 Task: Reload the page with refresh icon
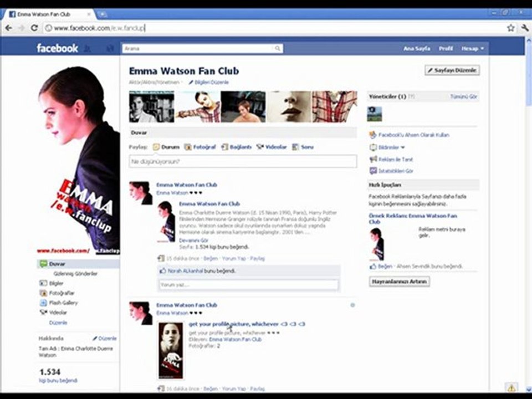pyautogui.click(x=34, y=28)
